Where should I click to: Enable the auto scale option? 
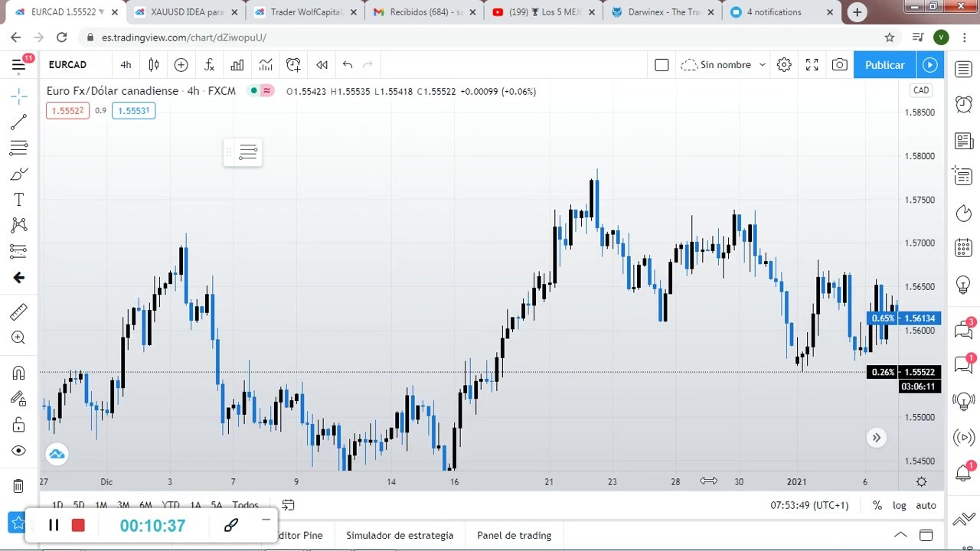926,505
